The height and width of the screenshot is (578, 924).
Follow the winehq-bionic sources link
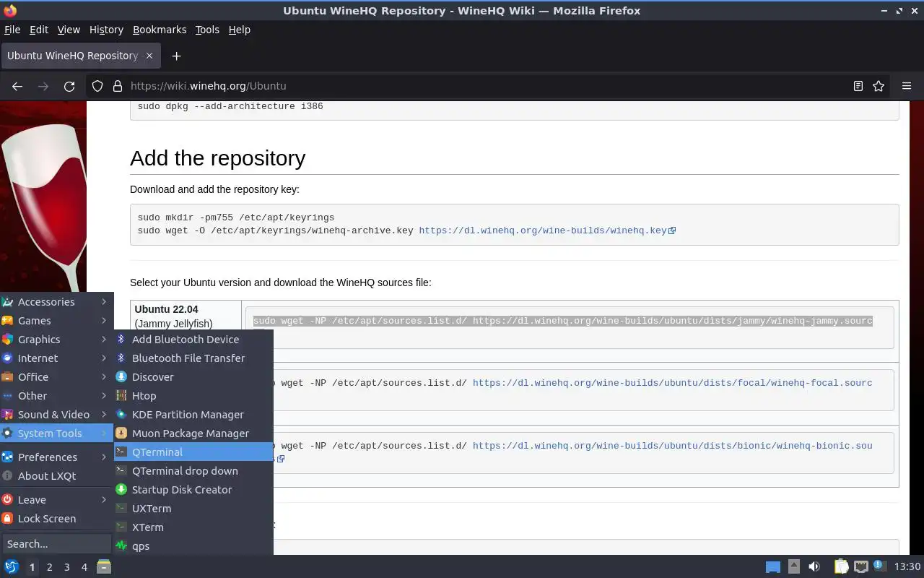click(672, 446)
